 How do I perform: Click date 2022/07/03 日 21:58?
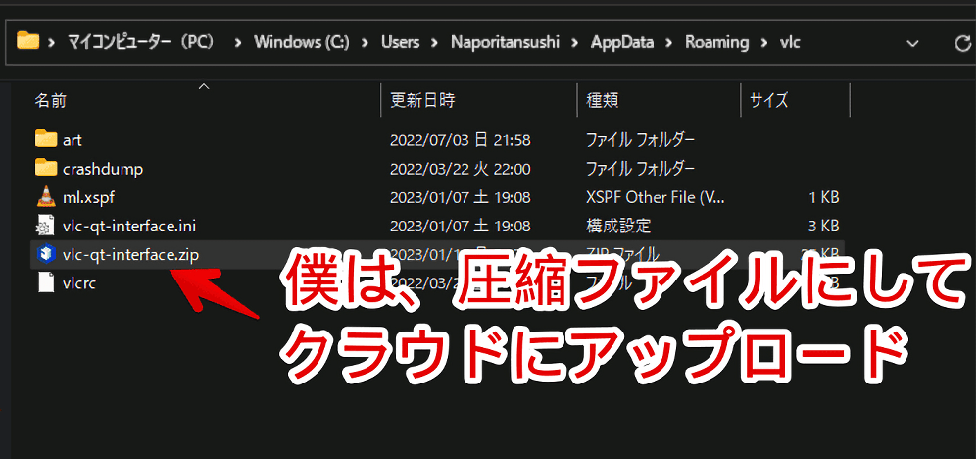coord(460,140)
